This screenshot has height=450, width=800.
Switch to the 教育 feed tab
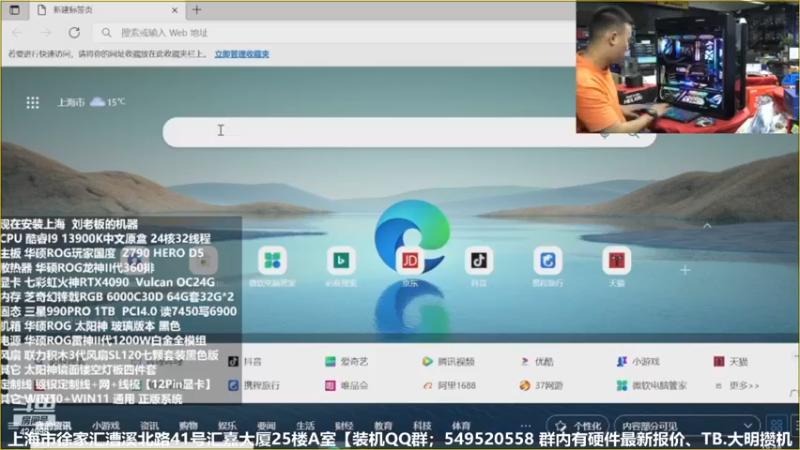pos(383,426)
